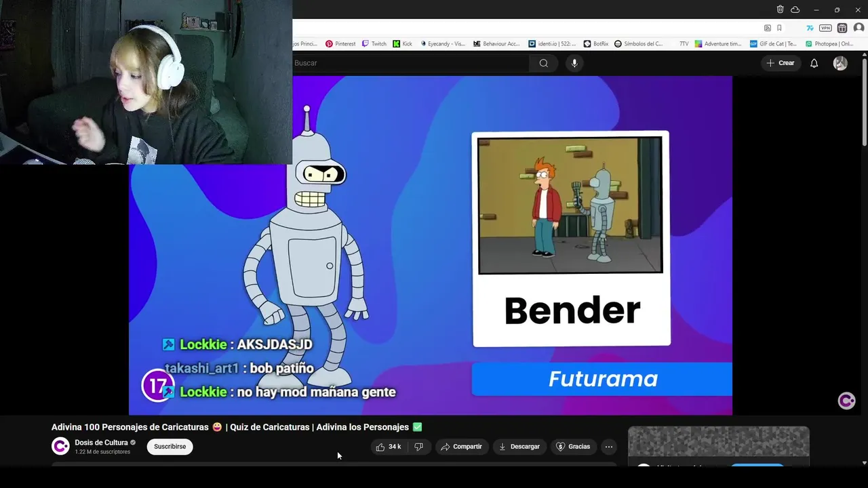Click the 7TV extension icon
This screenshot has width=868, height=488.
pos(810,28)
